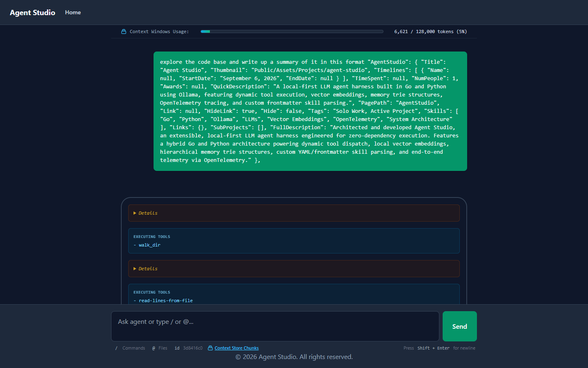Click the context window usage lock icon
This screenshot has height=368, width=588.
pyautogui.click(x=124, y=31)
